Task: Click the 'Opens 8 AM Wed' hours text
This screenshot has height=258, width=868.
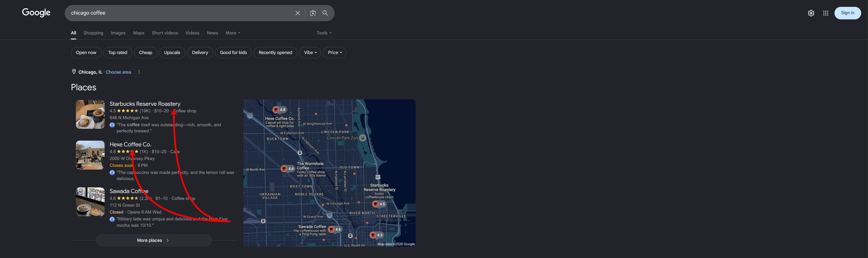Action: 144,212
